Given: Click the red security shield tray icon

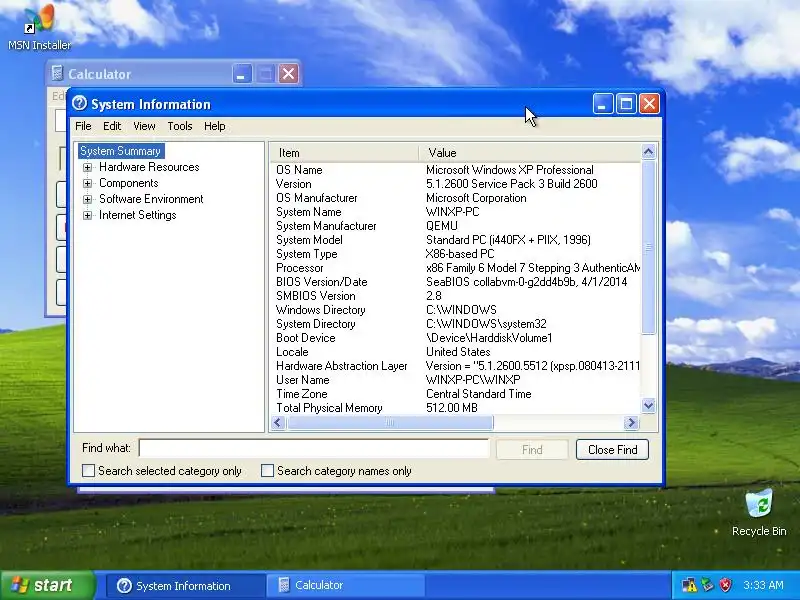Looking at the screenshot, I should pyautogui.click(x=726, y=585).
